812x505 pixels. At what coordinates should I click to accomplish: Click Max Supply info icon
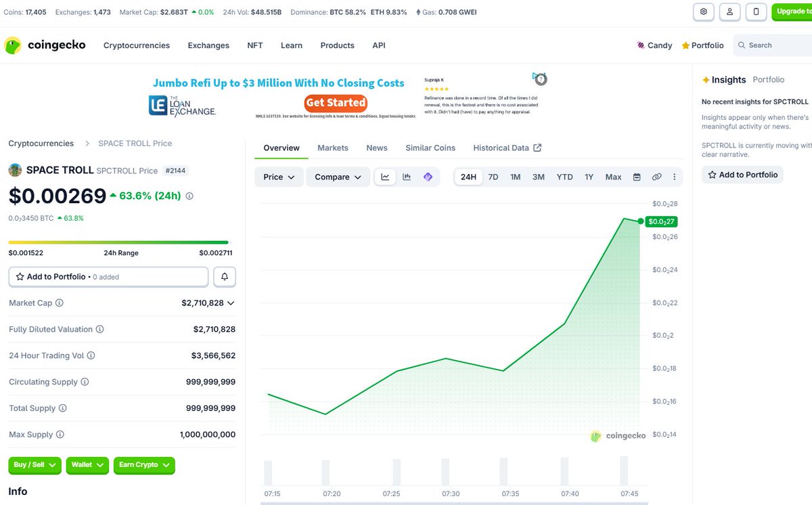pyautogui.click(x=60, y=435)
